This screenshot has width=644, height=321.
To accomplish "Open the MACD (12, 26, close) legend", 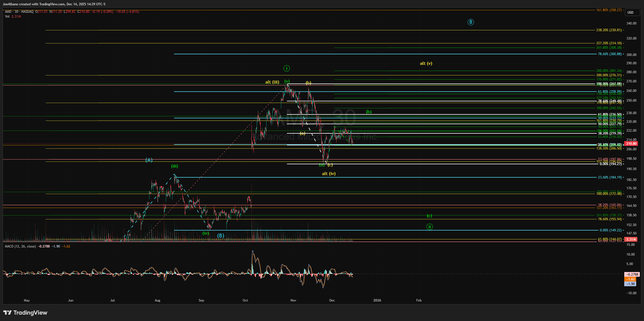I will pos(20,246).
